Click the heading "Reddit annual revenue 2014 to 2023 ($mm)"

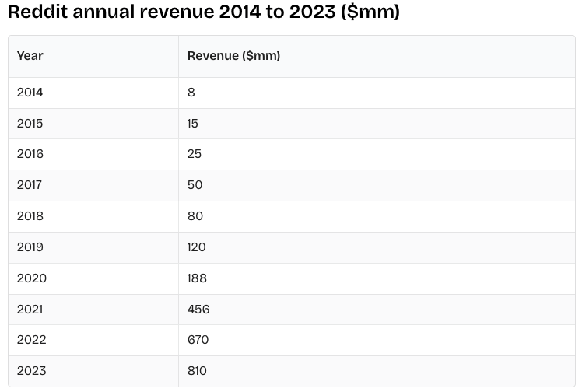(204, 12)
